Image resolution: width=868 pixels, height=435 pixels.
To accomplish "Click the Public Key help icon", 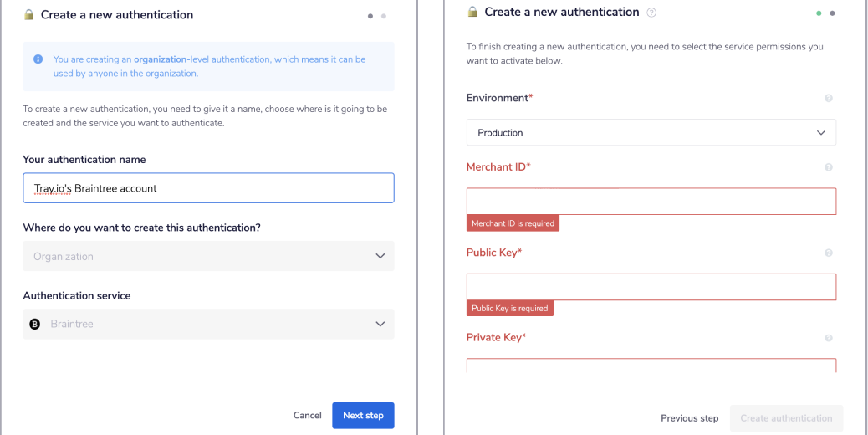I will tap(828, 253).
